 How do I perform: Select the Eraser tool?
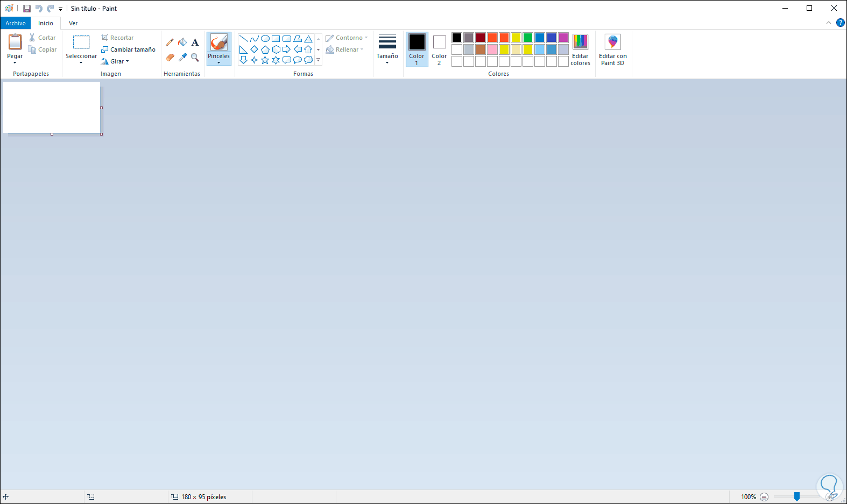click(x=170, y=57)
